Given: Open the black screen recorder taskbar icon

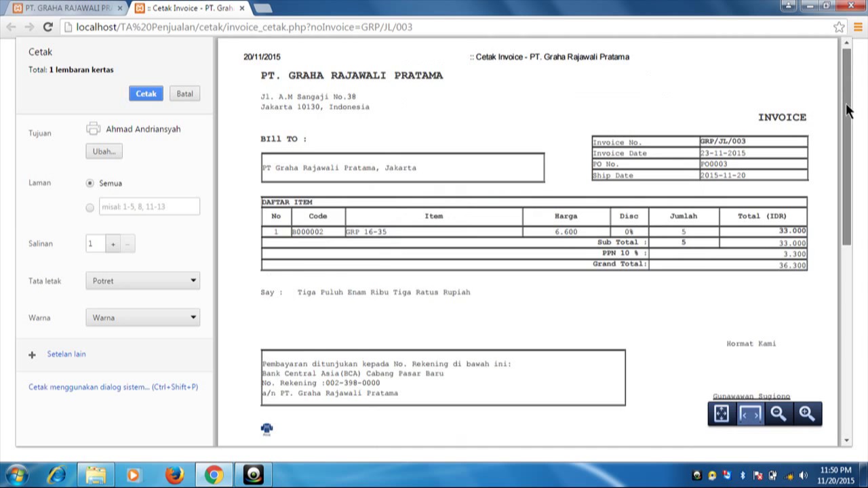Looking at the screenshot, I should coord(254,475).
